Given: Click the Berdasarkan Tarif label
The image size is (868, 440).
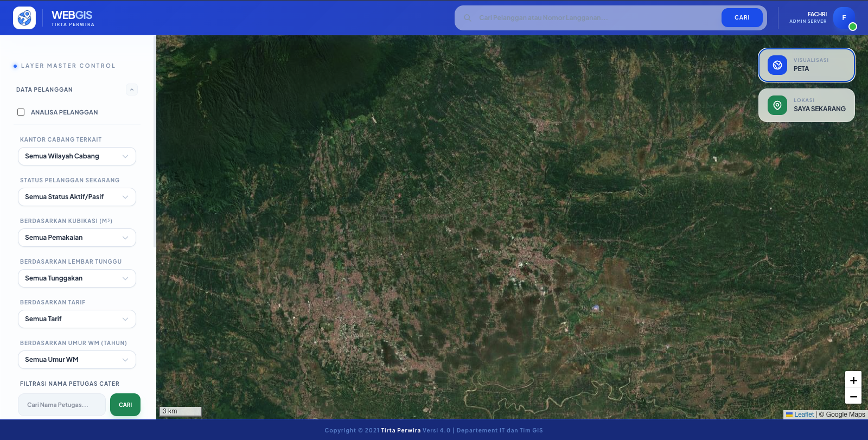Looking at the screenshot, I should coord(53,303).
